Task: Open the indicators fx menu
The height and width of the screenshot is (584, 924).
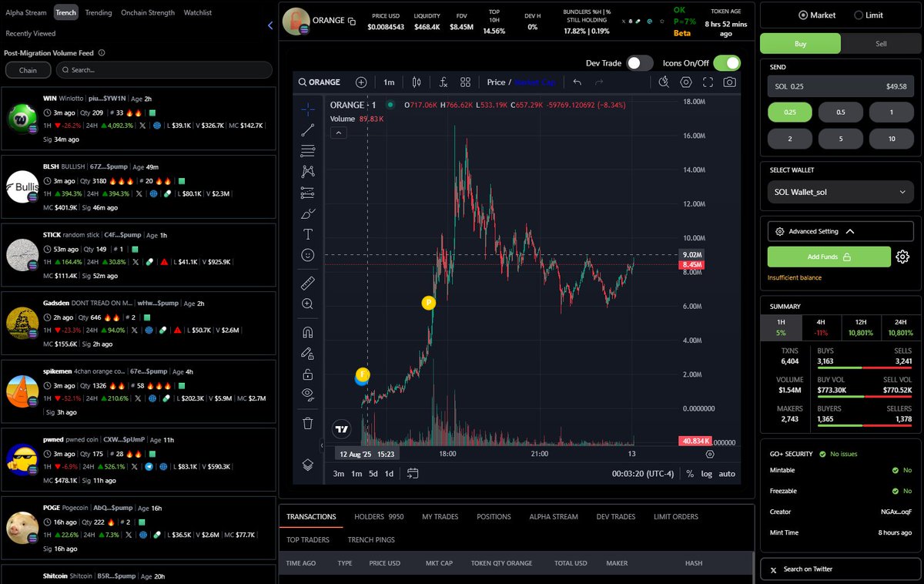Action: point(444,82)
